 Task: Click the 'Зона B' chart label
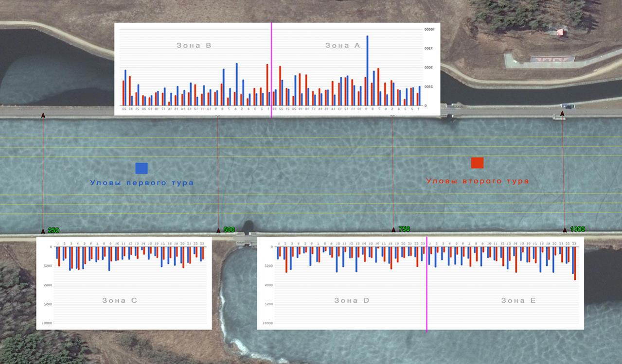[194, 46]
